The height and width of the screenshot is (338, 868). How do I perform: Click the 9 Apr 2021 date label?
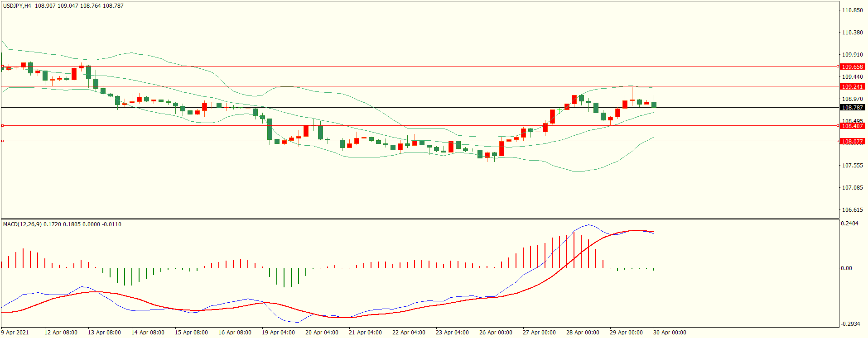15,333
